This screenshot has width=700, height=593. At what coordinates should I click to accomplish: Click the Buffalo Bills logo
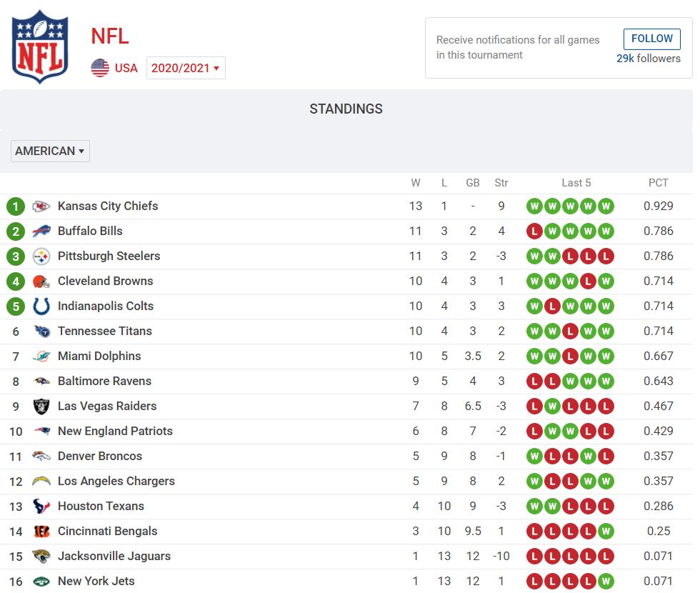click(41, 231)
